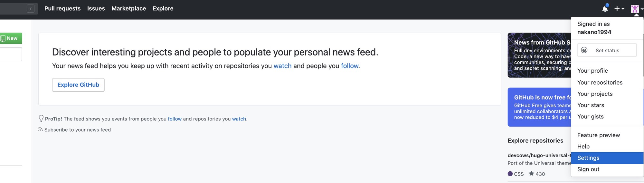Open Issues in the top navigation

(96, 8)
